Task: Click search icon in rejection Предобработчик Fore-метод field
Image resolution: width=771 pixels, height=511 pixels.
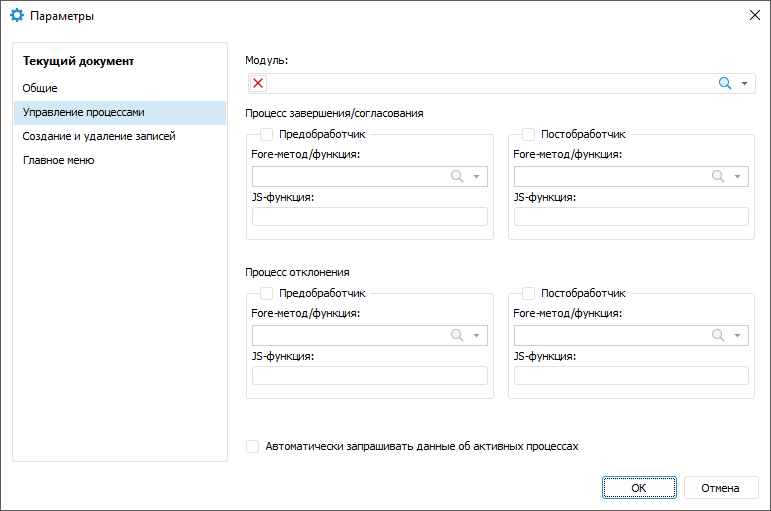Action: point(457,336)
